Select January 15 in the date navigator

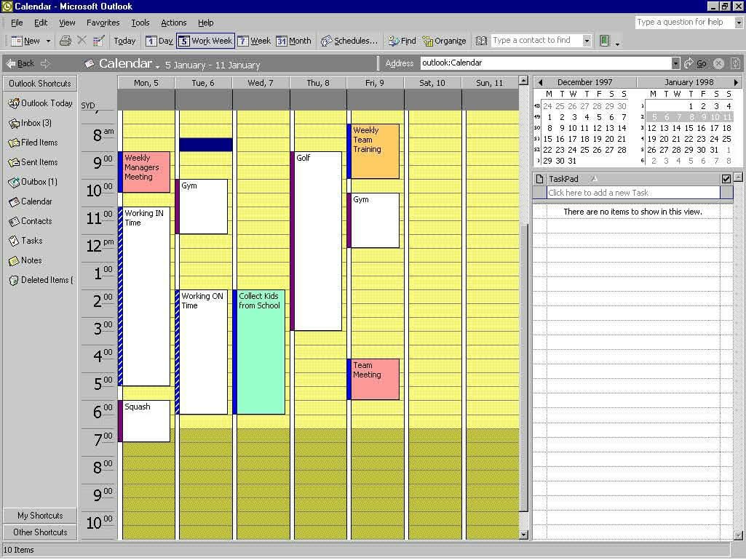coord(689,128)
